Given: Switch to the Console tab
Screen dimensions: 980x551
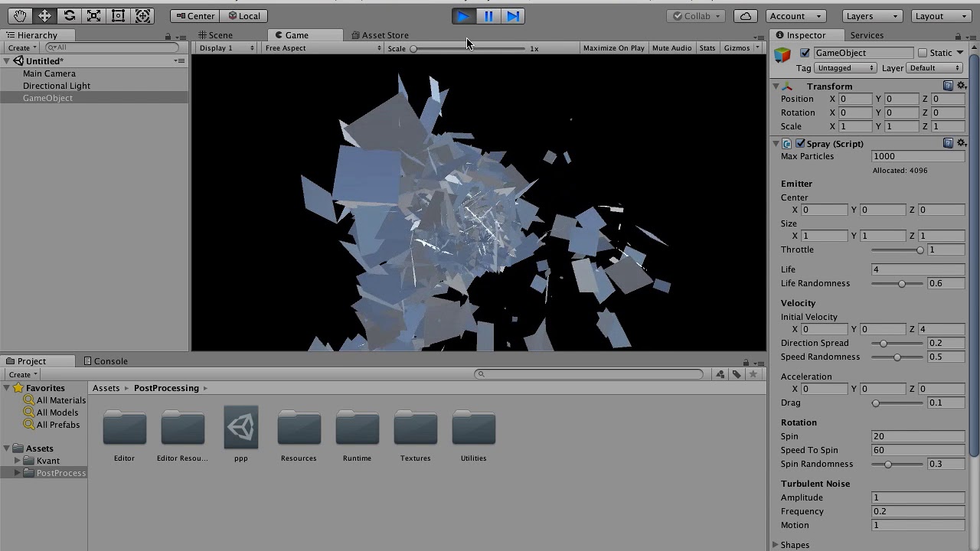Looking at the screenshot, I should click(x=106, y=361).
